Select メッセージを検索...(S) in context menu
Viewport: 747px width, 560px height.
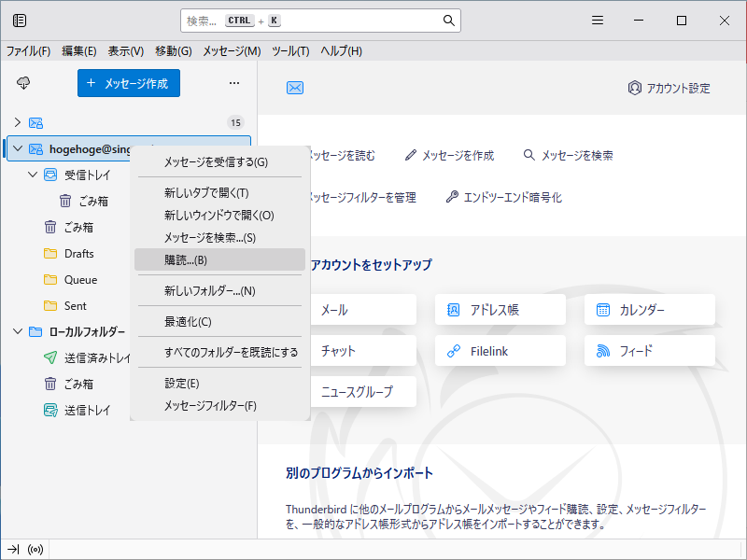point(219,238)
